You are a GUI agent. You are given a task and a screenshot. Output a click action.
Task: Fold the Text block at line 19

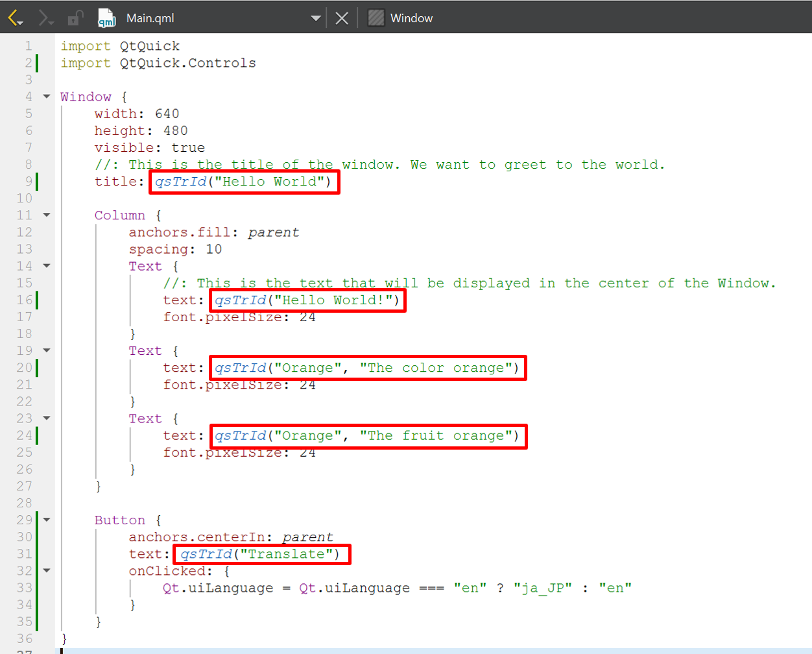[x=47, y=350]
